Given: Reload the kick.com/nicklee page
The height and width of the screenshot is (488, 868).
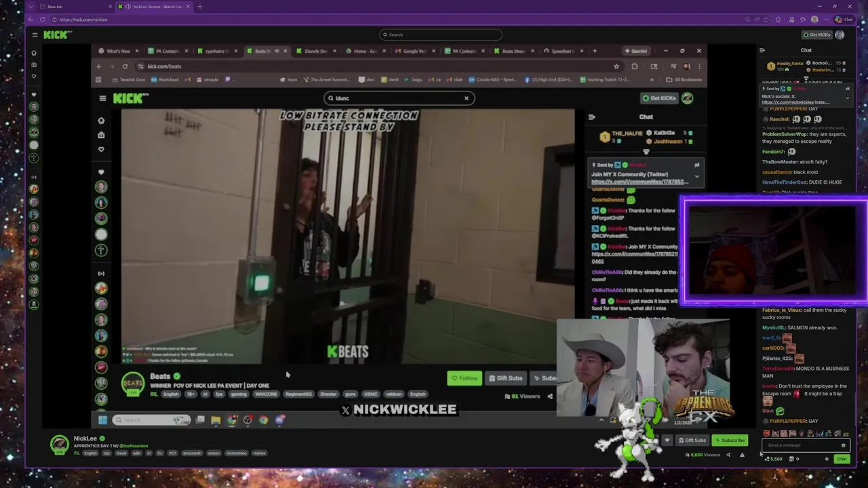Looking at the screenshot, I should 42,20.
